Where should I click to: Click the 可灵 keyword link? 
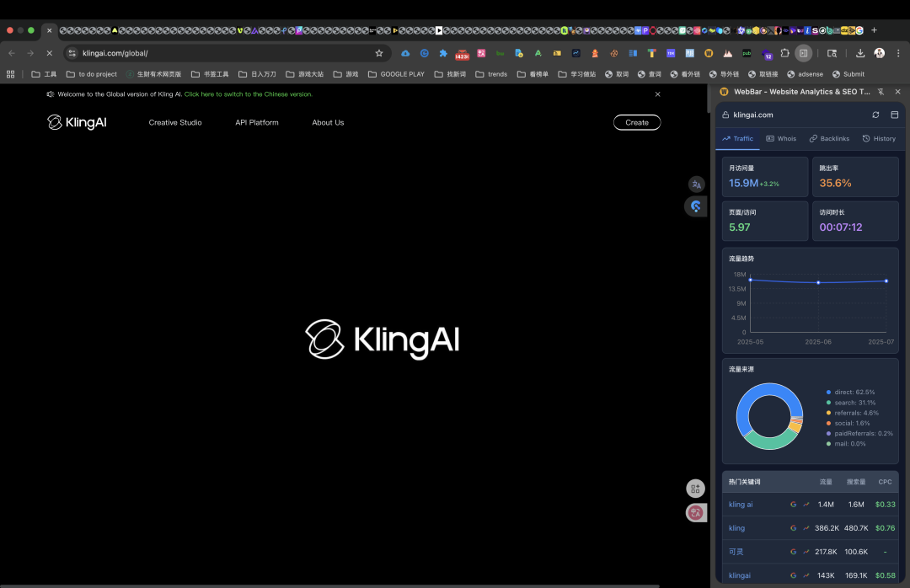click(x=736, y=552)
